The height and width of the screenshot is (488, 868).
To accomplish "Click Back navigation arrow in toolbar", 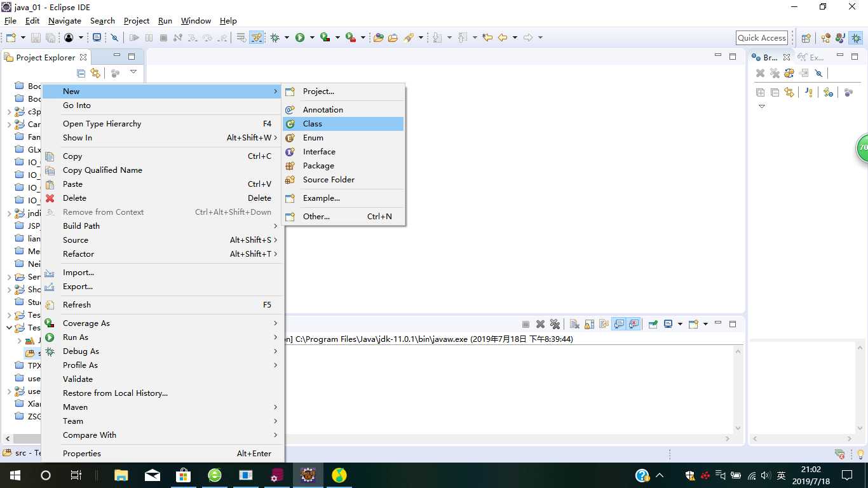I will pyautogui.click(x=503, y=37).
